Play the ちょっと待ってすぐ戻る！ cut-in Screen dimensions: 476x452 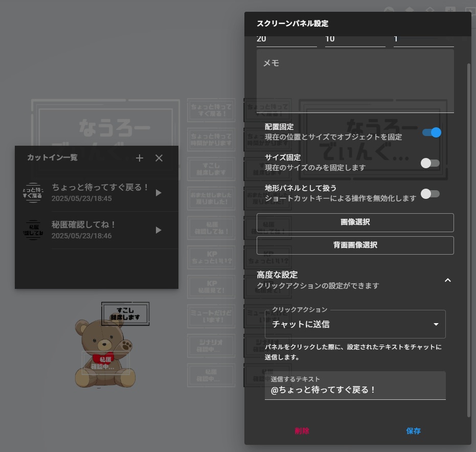pyautogui.click(x=158, y=193)
